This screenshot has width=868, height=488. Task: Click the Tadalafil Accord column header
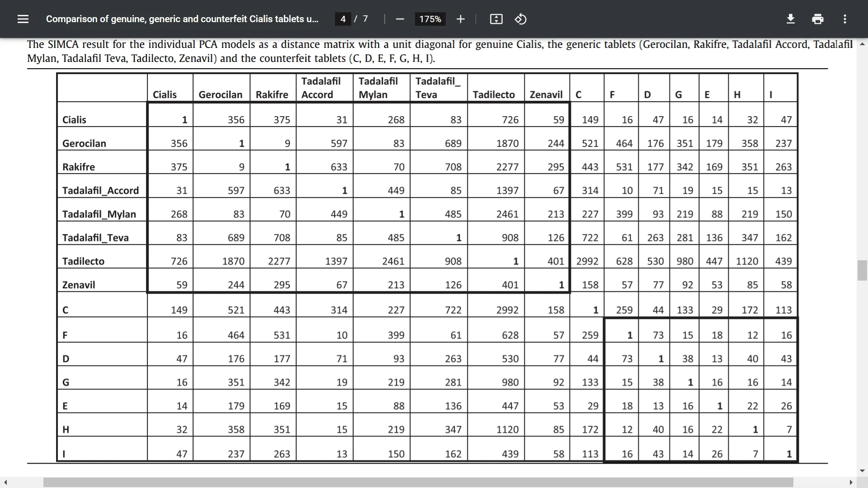pos(321,88)
